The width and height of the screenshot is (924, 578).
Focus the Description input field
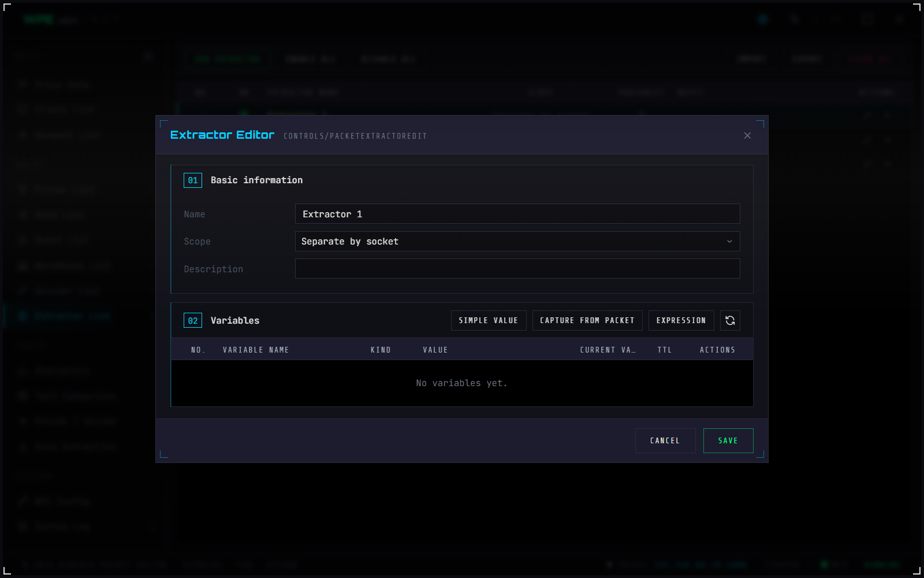click(517, 269)
